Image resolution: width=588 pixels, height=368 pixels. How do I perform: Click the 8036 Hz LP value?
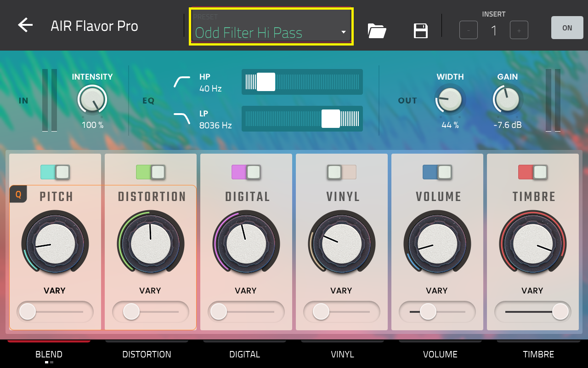tap(215, 125)
